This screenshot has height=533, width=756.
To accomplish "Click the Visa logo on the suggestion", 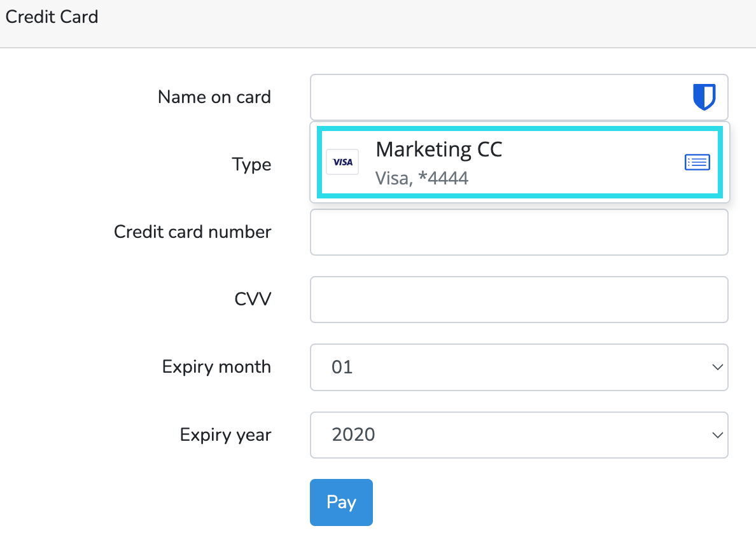I will tap(342, 162).
